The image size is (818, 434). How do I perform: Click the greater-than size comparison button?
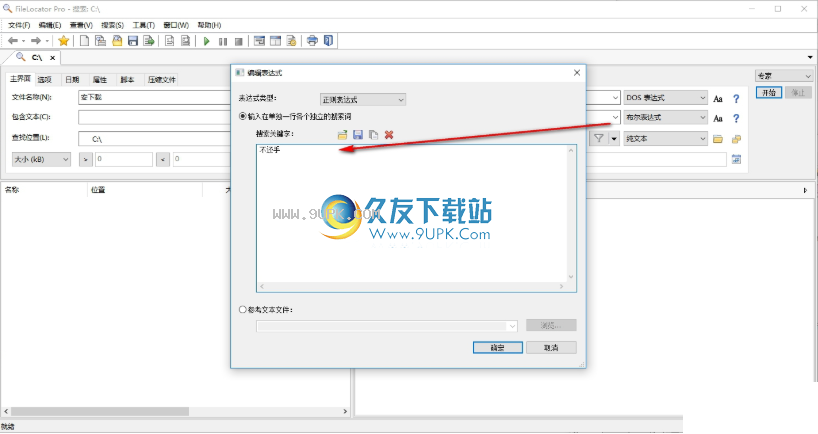click(x=86, y=159)
